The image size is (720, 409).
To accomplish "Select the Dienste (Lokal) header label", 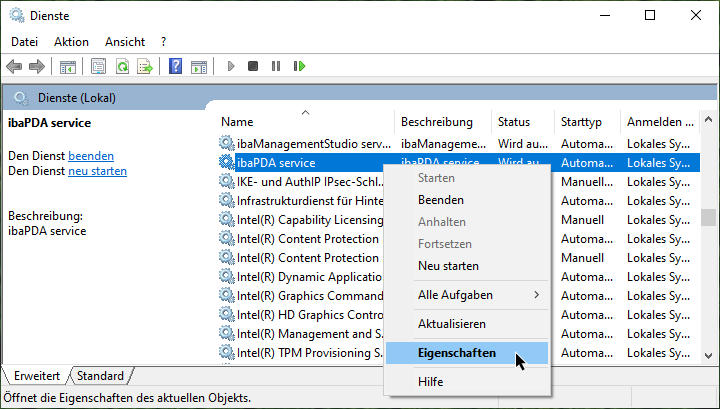I will click(x=77, y=98).
